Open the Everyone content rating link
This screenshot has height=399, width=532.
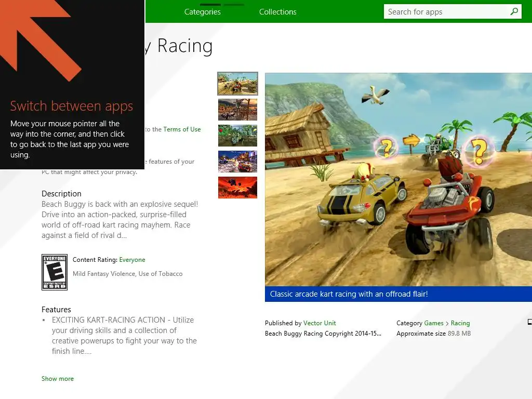click(x=132, y=260)
